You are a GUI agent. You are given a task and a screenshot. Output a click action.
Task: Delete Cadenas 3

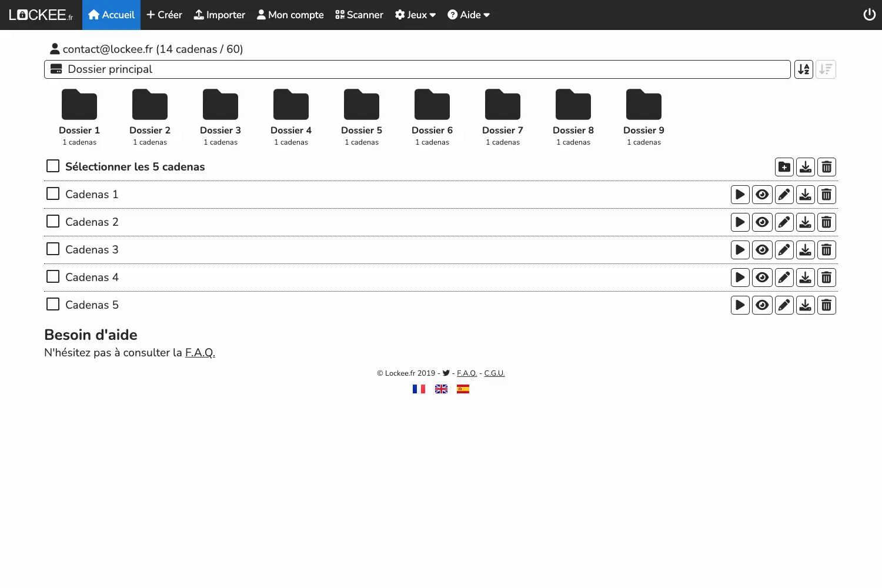tap(827, 250)
